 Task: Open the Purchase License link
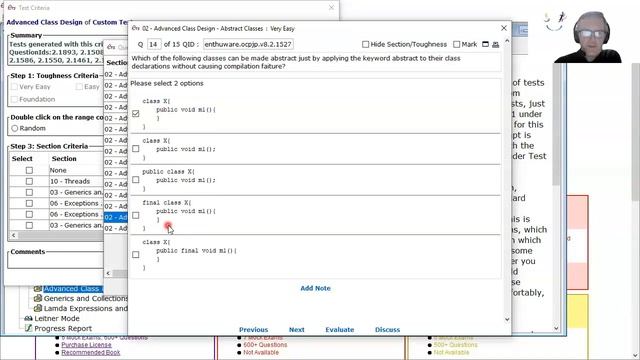point(86,345)
